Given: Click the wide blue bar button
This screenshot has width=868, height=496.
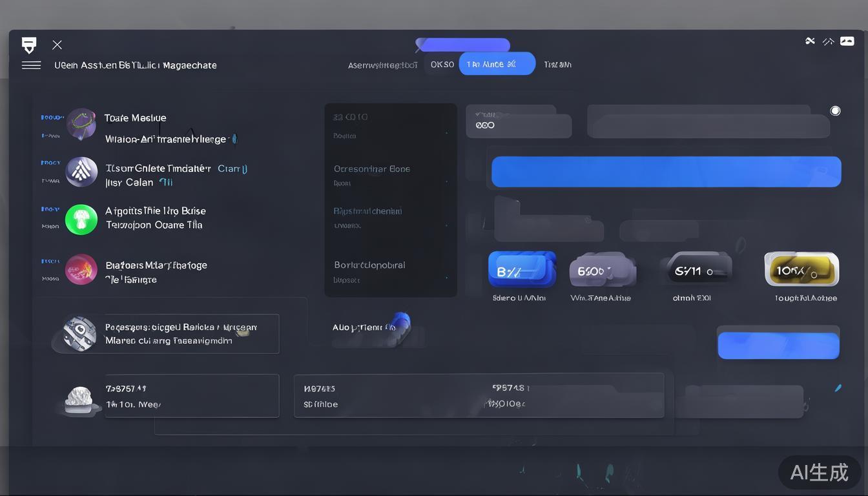Looking at the screenshot, I should (666, 172).
